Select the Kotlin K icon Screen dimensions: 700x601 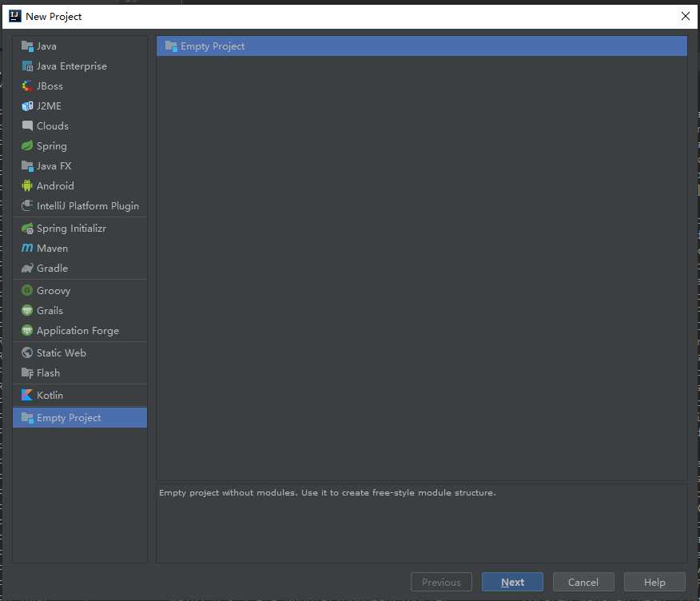27,395
